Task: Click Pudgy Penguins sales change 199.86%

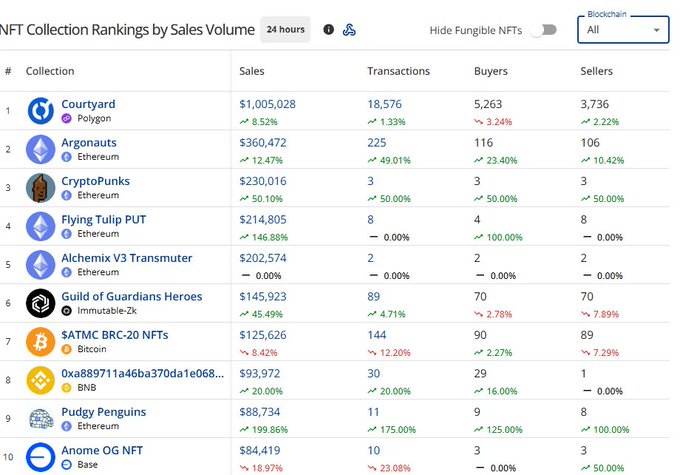Action: [x=264, y=429]
